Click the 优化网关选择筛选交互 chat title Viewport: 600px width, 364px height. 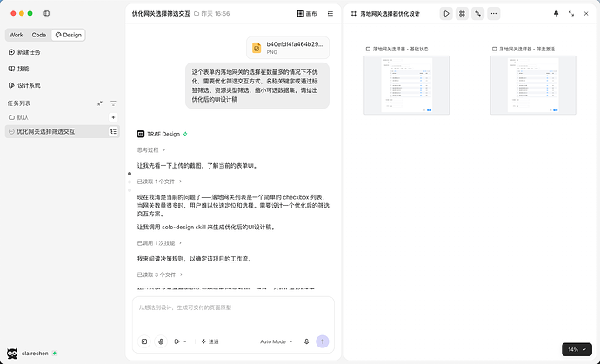point(161,13)
